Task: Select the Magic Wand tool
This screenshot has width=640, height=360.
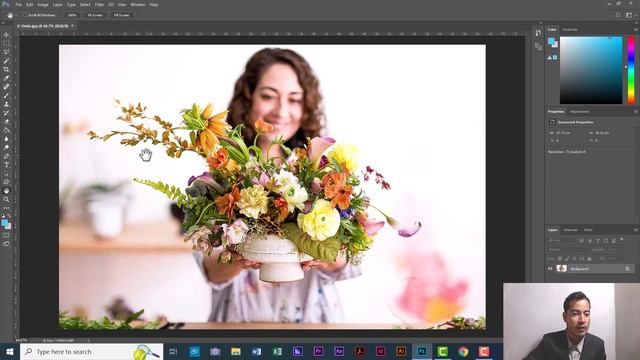Action: [6, 61]
